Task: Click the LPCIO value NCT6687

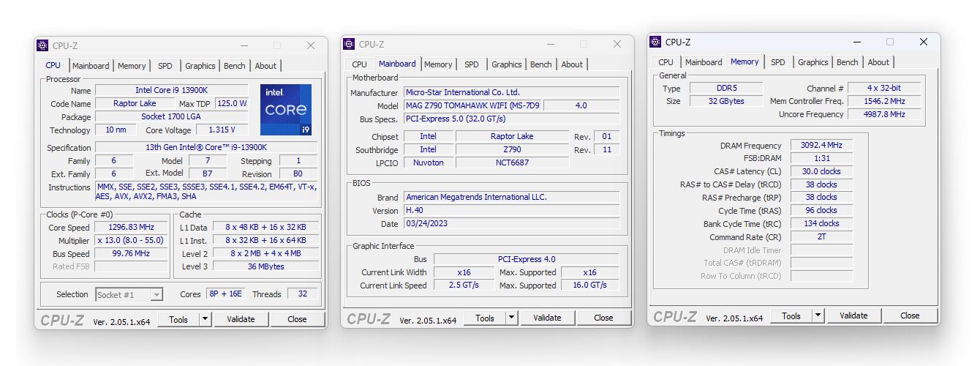Action: pyautogui.click(x=512, y=163)
